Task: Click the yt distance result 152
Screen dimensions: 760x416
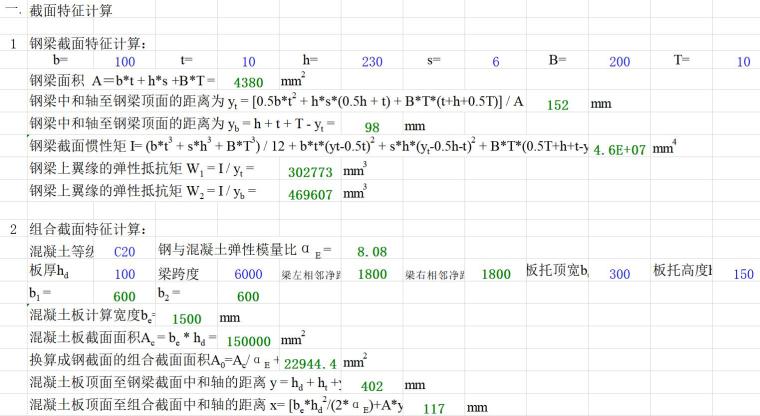Action: (x=558, y=105)
